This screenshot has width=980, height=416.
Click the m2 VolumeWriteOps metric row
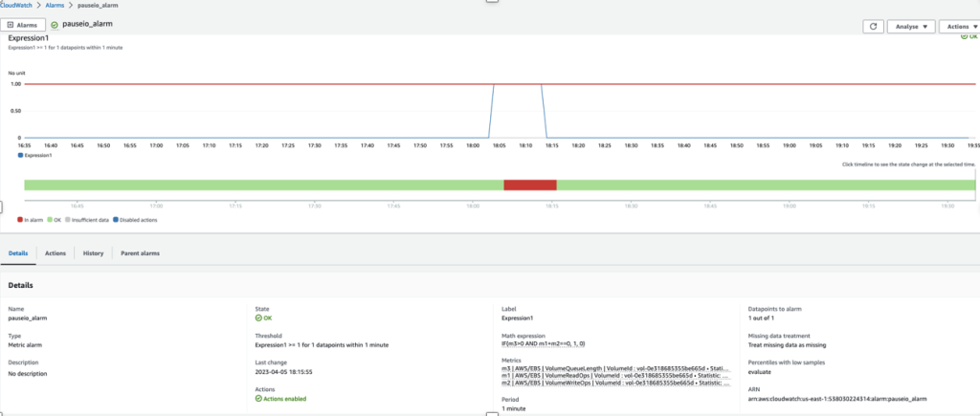point(616,383)
